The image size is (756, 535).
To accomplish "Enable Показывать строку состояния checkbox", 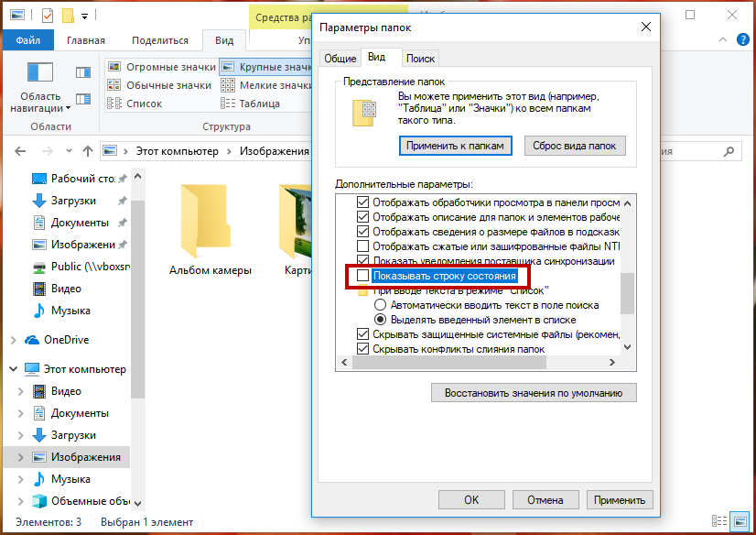I will coord(363,276).
